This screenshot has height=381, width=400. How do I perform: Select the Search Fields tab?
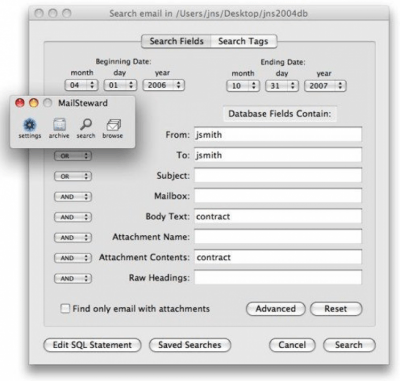tap(176, 41)
